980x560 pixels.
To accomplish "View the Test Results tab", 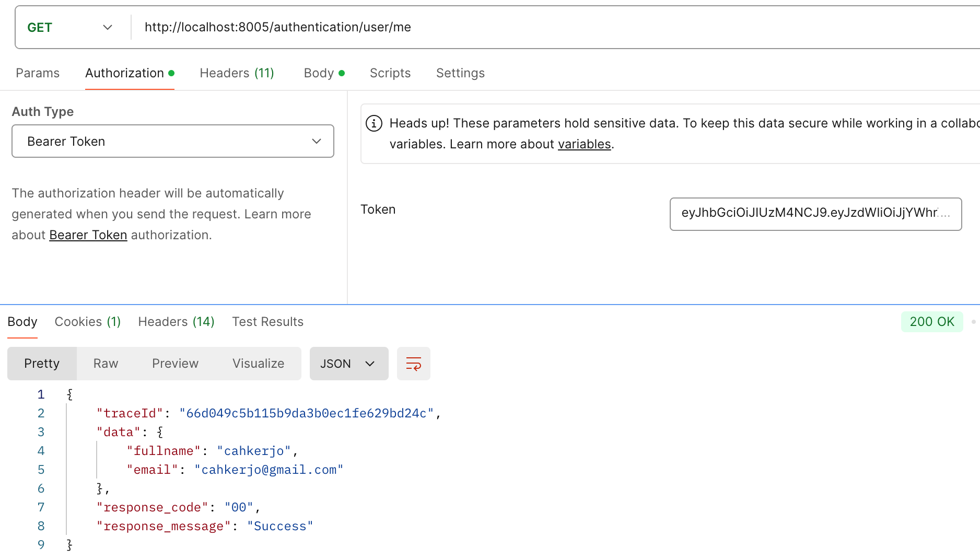I will point(267,322).
